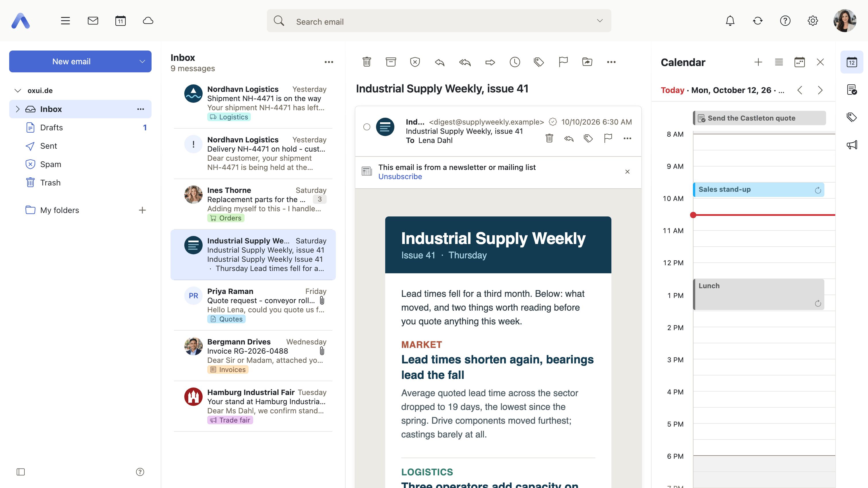Go to next day in calendar
The image size is (868, 488).
click(x=820, y=90)
